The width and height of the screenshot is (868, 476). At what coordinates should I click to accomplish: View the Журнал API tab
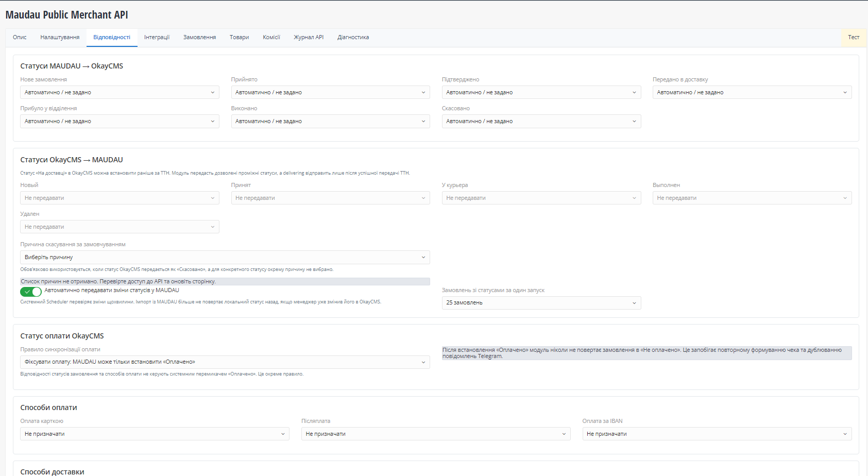[x=309, y=38]
